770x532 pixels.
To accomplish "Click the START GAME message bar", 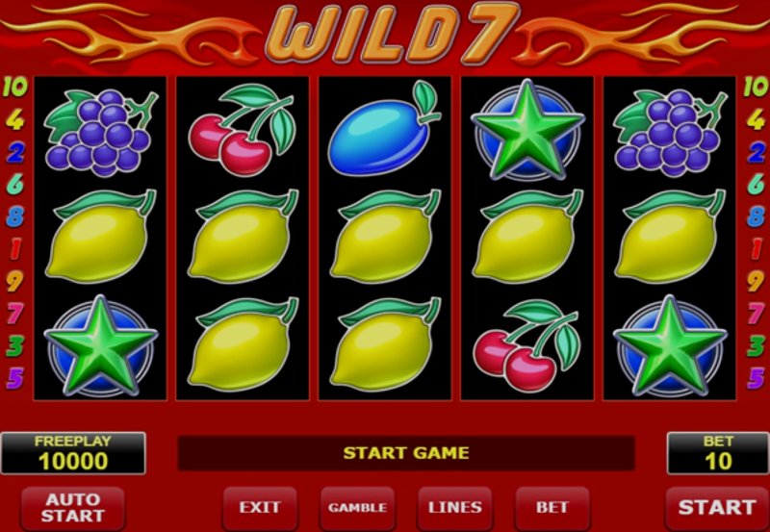I will (x=406, y=452).
